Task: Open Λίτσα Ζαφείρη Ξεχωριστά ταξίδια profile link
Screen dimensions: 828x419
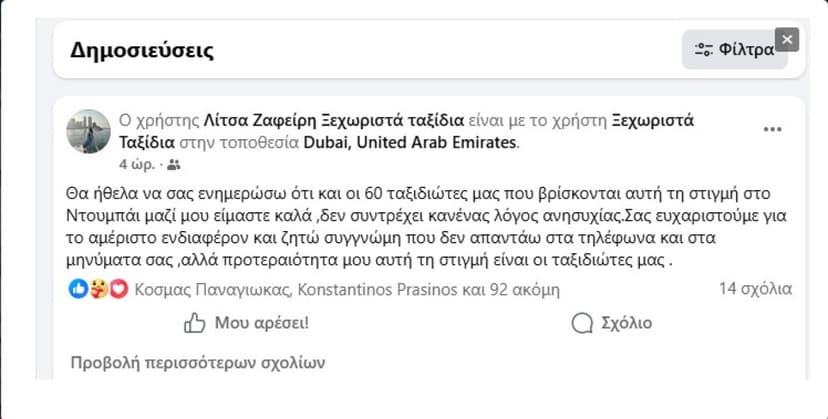Action: tap(327, 121)
